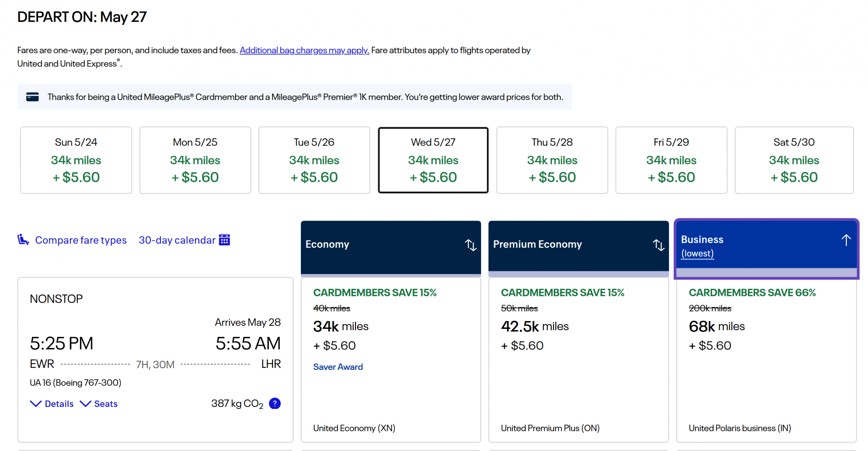868x451 pixels.
Task: Click the Premium Economy sort arrows icon
Action: [x=658, y=245]
